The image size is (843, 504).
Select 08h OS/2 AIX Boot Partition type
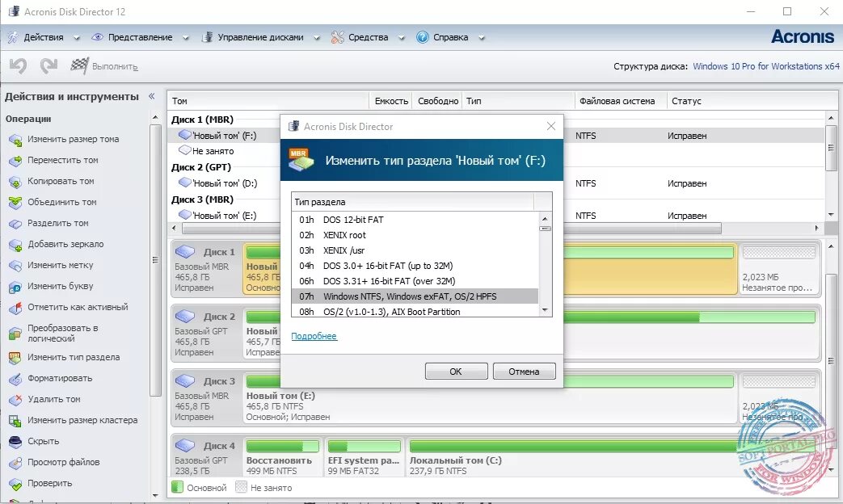tap(415, 311)
